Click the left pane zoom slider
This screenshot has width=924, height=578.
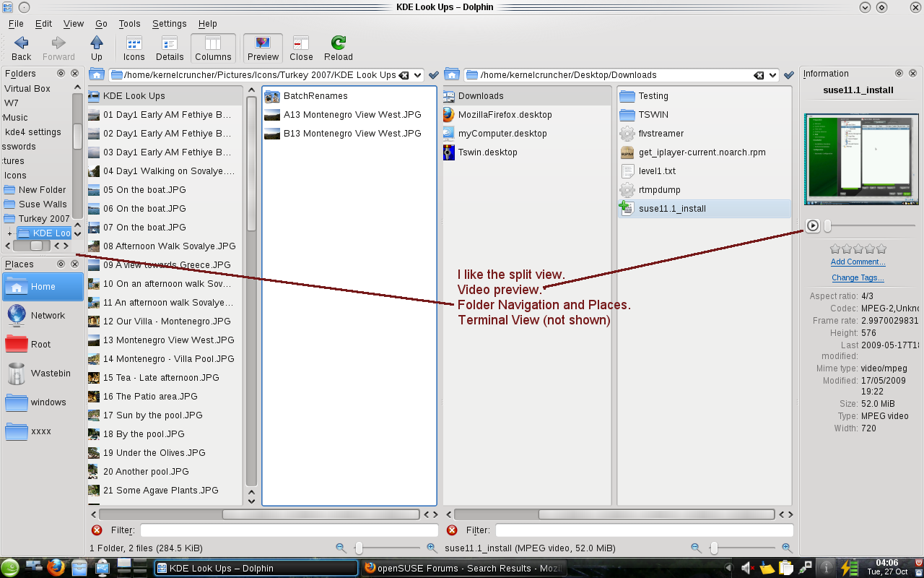(386, 548)
